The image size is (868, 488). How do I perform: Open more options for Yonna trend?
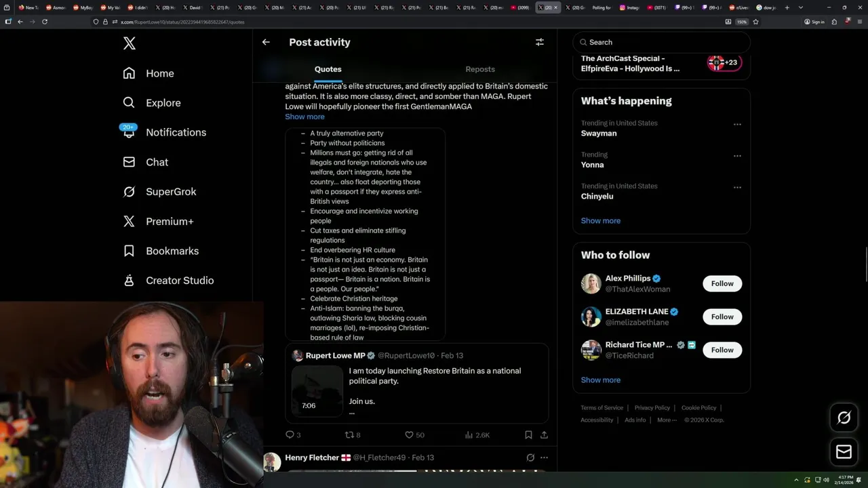737,156
